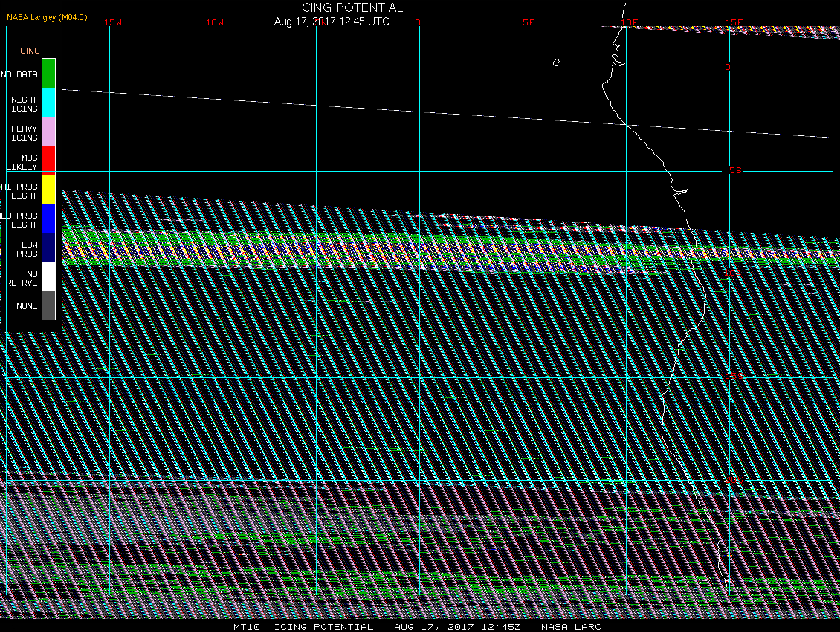Click the 5E longitude label
This screenshot has height=632, width=840.
[529, 22]
